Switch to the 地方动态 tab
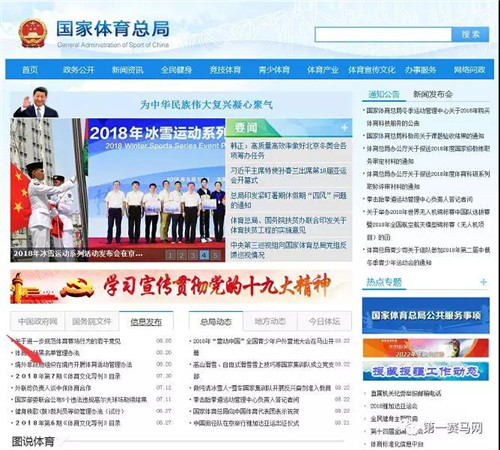The image size is (500, 450). click(x=270, y=321)
